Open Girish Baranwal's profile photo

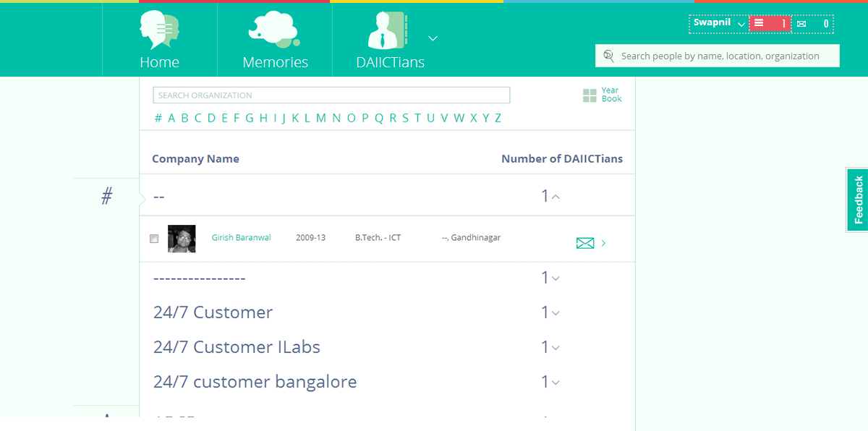[182, 239]
